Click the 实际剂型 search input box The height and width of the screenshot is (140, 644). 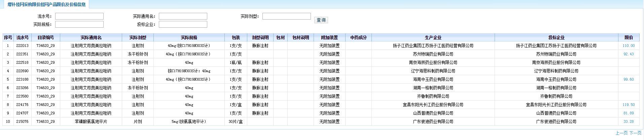287,16
